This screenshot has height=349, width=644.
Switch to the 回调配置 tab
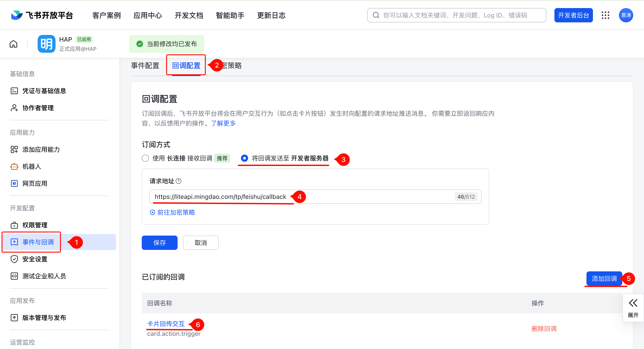[186, 66]
